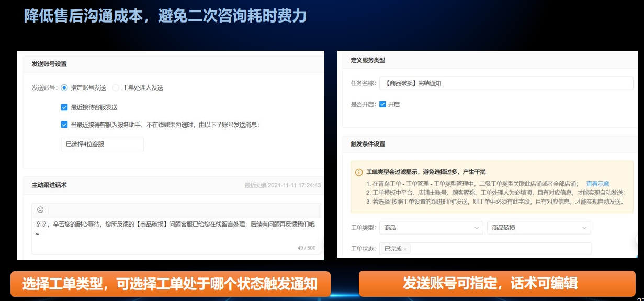The width and height of the screenshot is (644, 301).
Task: Click the 任务名称 input field
Action: click(x=506, y=83)
